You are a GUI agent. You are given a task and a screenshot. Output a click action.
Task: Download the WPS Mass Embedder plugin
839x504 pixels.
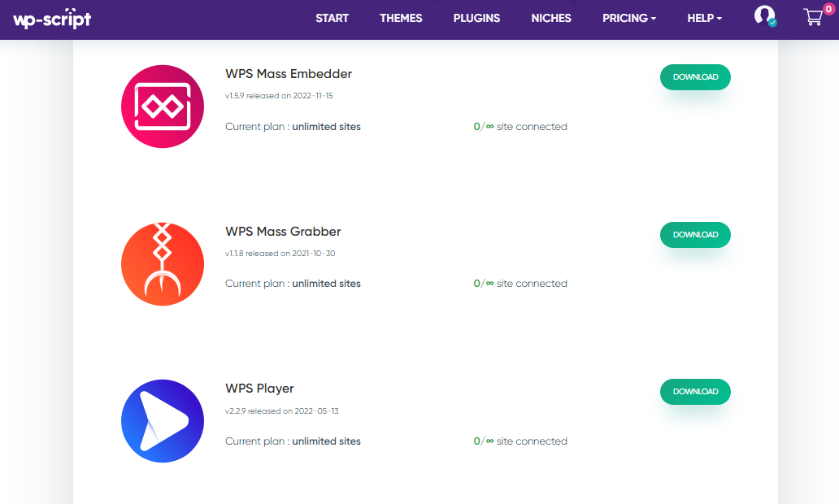[695, 77]
